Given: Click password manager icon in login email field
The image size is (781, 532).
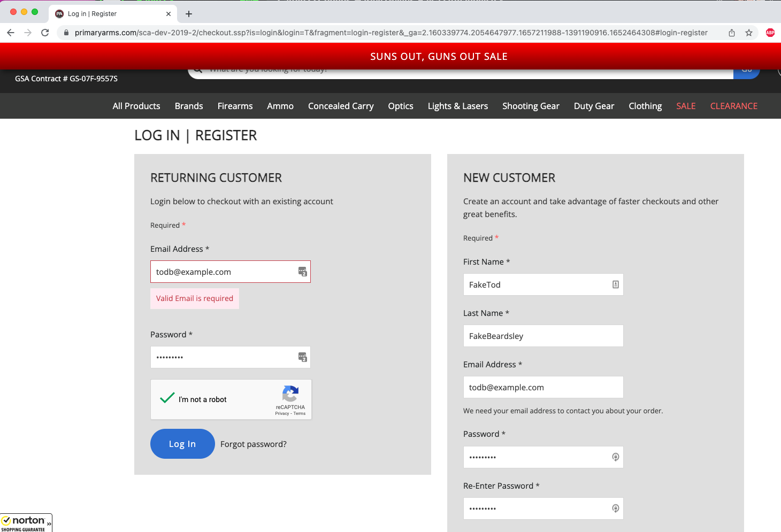Looking at the screenshot, I should (x=302, y=272).
